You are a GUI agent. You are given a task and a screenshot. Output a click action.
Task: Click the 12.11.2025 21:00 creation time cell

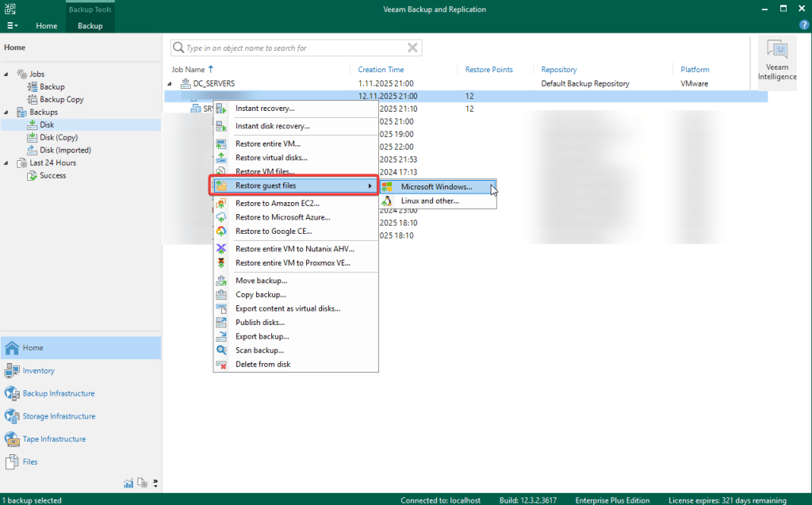387,97
